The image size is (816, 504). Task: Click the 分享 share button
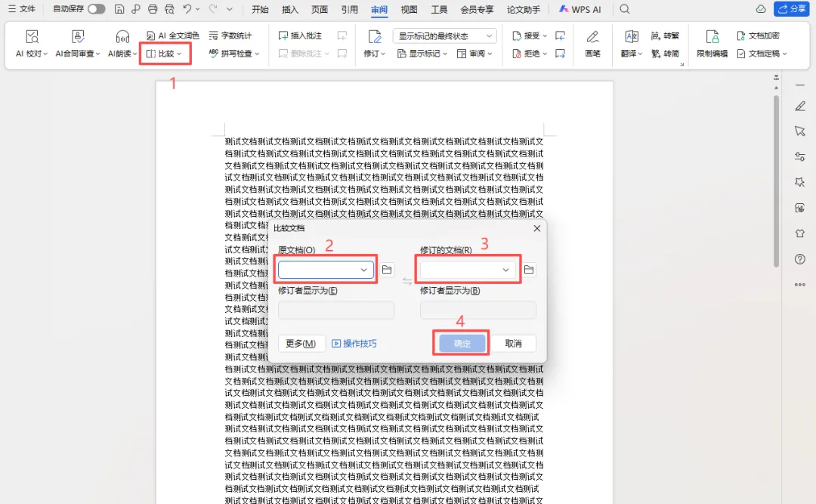(x=792, y=9)
